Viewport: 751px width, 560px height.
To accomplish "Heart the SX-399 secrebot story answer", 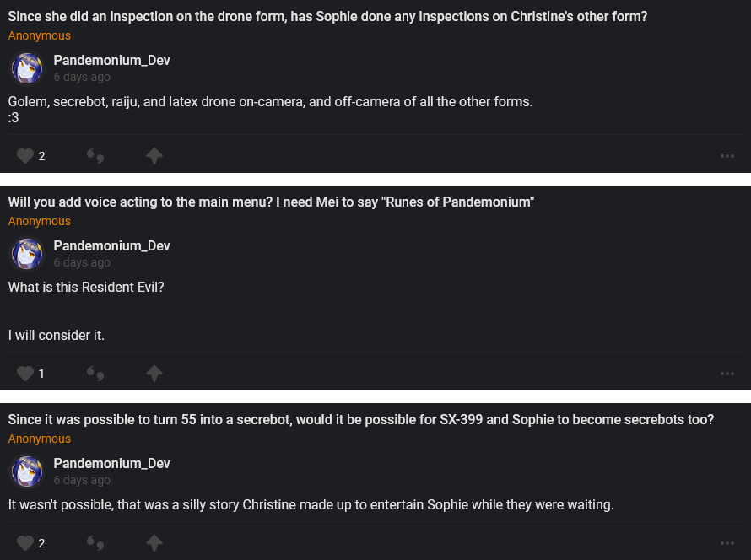I will tap(25, 542).
